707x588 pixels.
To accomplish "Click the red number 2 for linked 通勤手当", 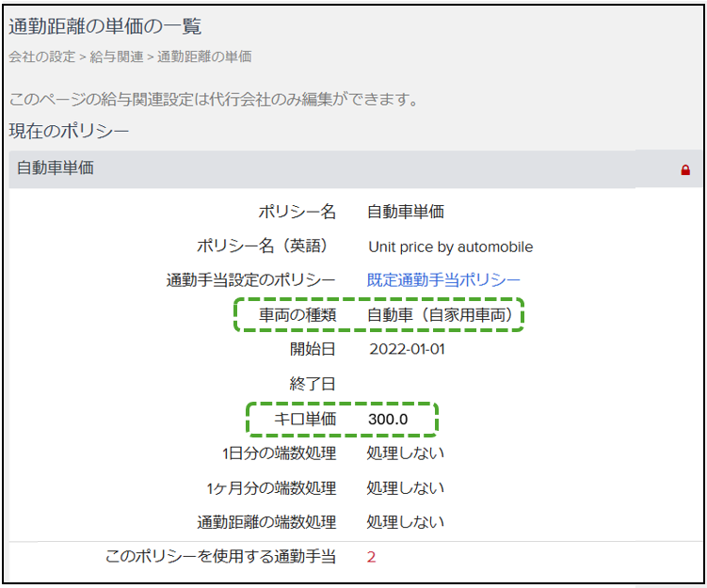I will coord(371,557).
